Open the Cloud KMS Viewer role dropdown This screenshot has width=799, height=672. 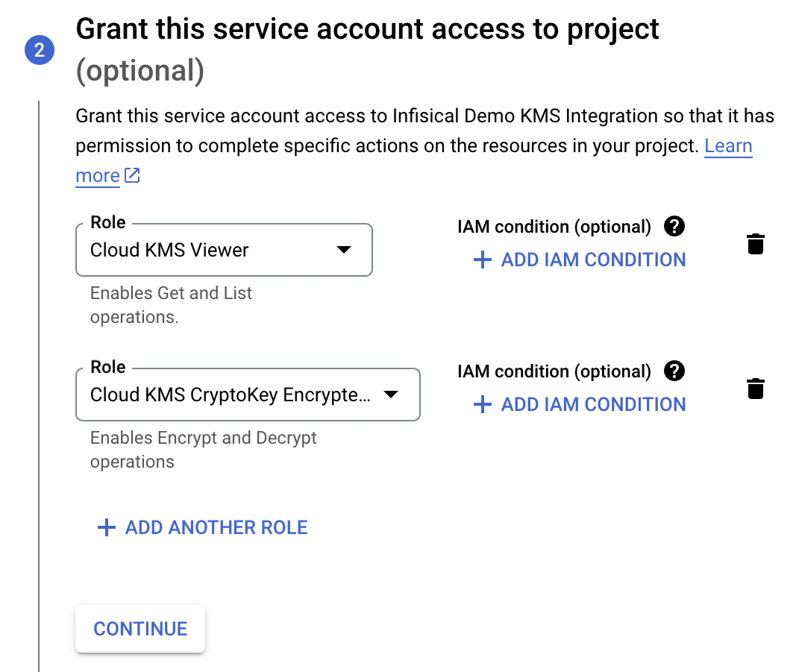coord(224,250)
